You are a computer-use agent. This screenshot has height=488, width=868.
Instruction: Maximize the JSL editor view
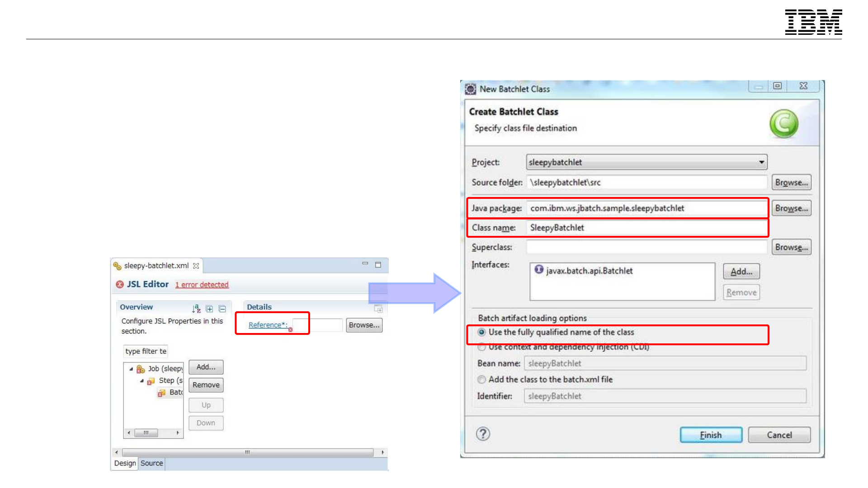pos(378,265)
